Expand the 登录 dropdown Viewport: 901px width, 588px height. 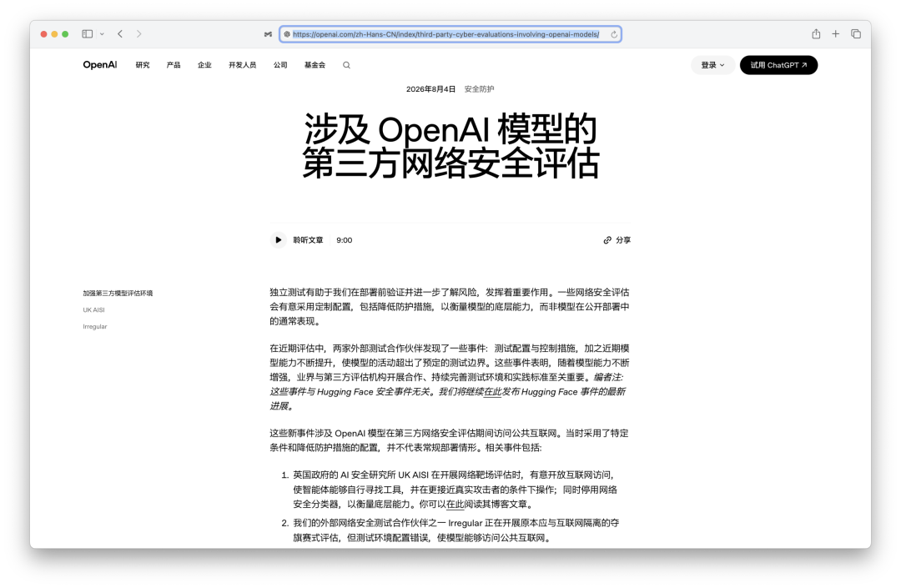click(712, 65)
